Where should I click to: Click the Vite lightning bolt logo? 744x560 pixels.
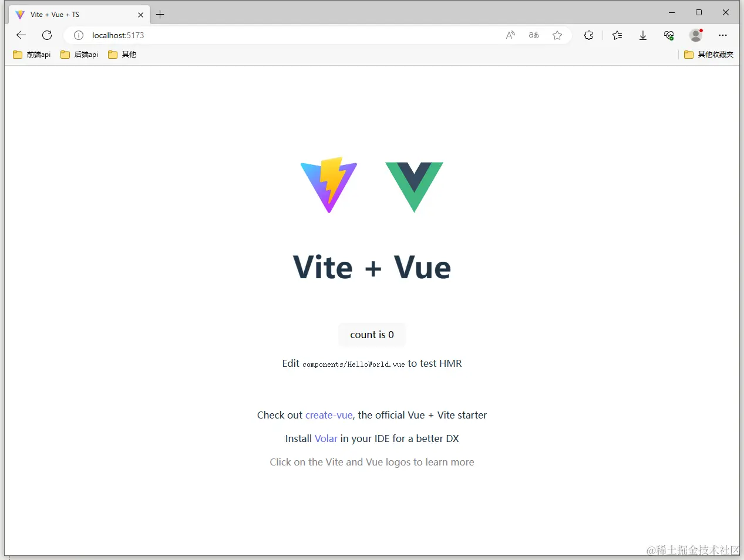tap(329, 185)
